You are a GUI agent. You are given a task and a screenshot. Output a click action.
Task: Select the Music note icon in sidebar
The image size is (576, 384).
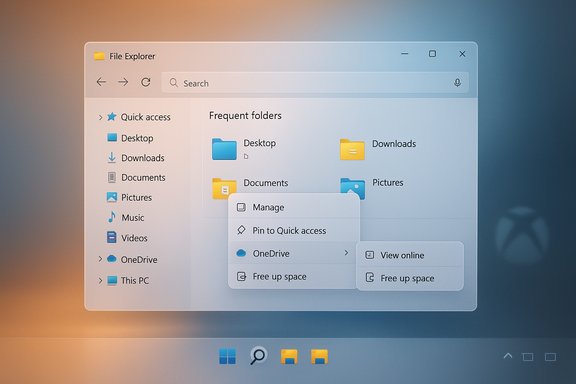point(112,217)
